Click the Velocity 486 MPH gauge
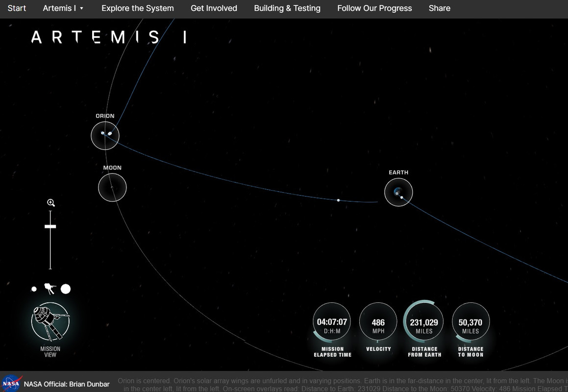This screenshot has height=392, width=568. click(x=378, y=322)
